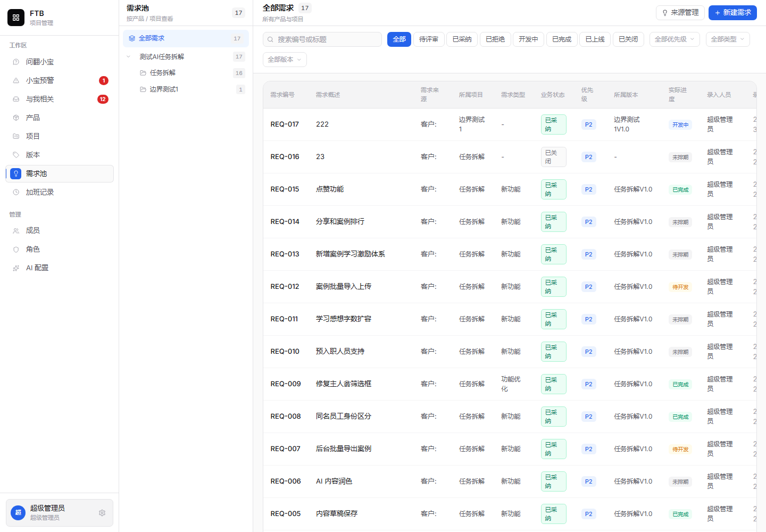
Task: Click the search input 搜索编号或标题
Action: pyautogui.click(x=322, y=39)
